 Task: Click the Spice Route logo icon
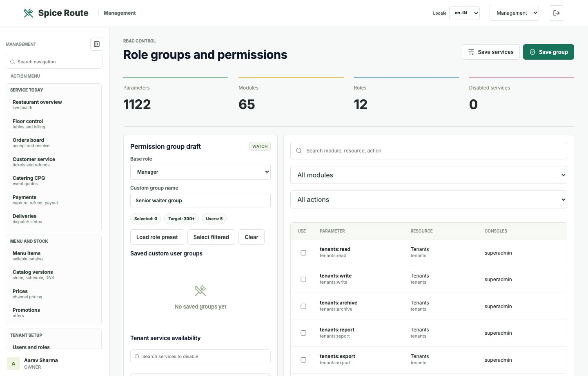coord(29,13)
